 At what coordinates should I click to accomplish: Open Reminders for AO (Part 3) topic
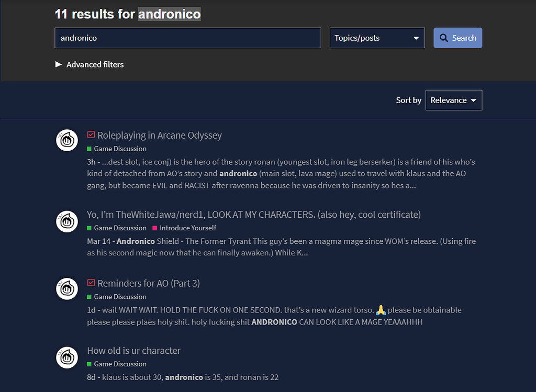149,283
